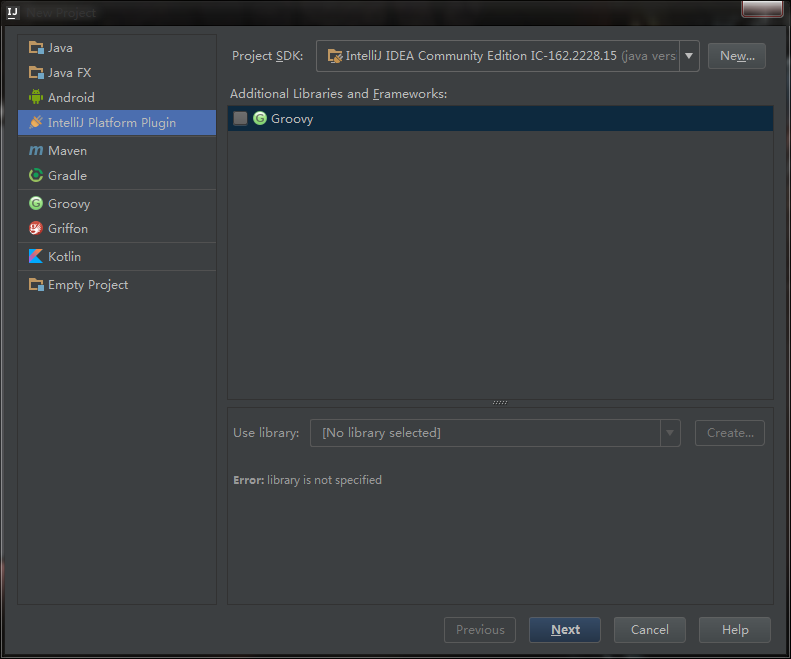
Task: Select Gradle project type
Action: click(x=117, y=176)
